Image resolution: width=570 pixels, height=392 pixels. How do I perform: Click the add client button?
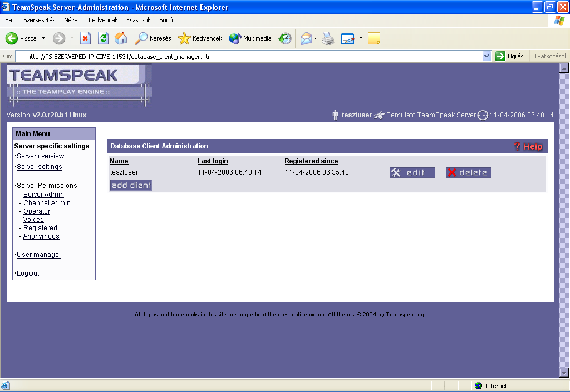click(131, 185)
